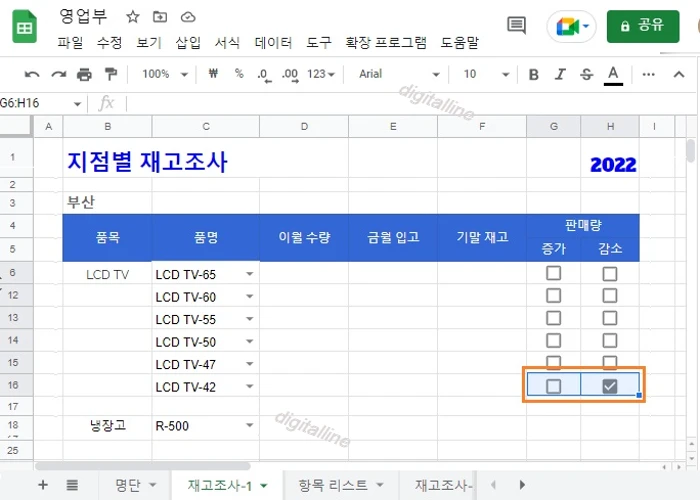Click the formula bar input
The width and height of the screenshot is (700, 500).
(411, 104)
